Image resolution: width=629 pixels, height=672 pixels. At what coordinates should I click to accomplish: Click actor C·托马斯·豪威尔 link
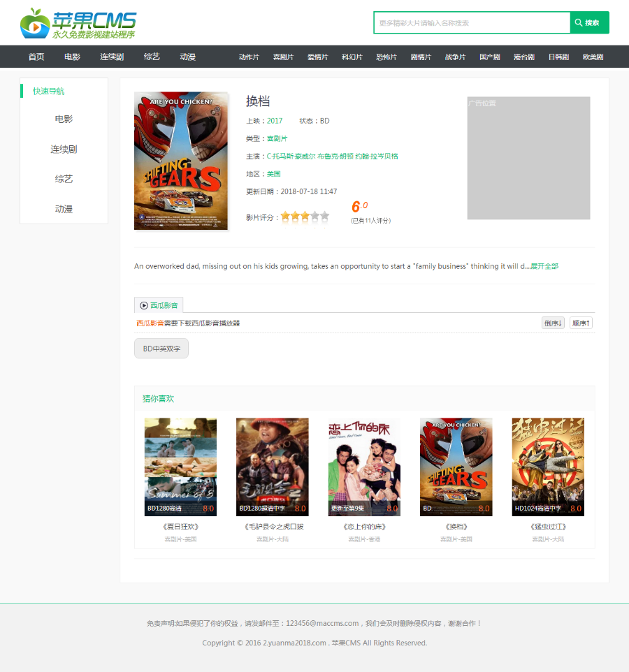click(x=291, y=156)
